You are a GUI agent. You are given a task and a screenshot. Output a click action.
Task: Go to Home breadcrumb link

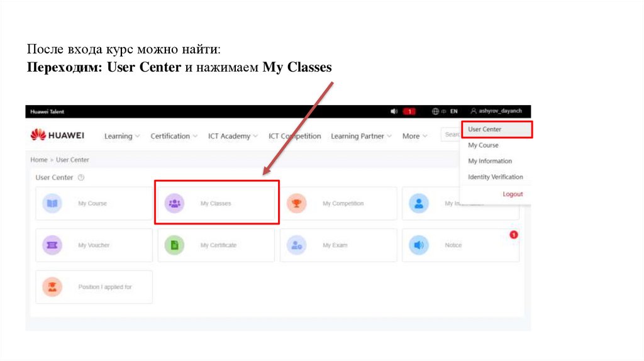(x=39, y=160)
